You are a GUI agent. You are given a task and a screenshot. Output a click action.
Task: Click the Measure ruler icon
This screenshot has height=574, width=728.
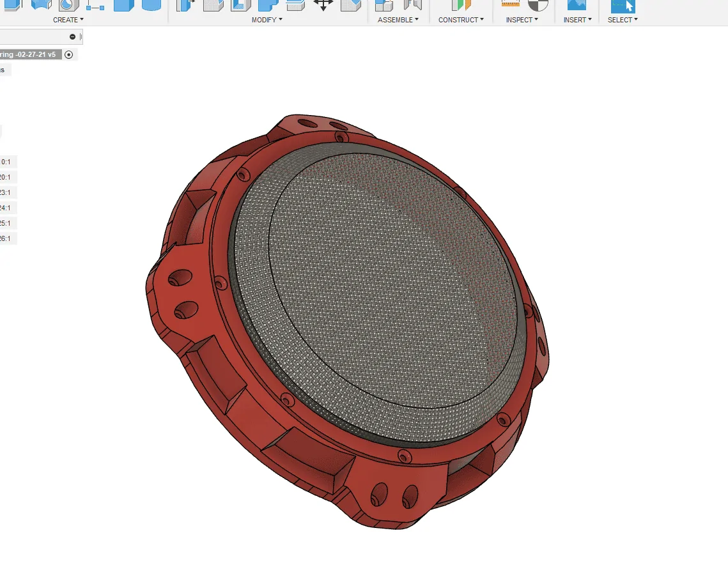point(510,4)
